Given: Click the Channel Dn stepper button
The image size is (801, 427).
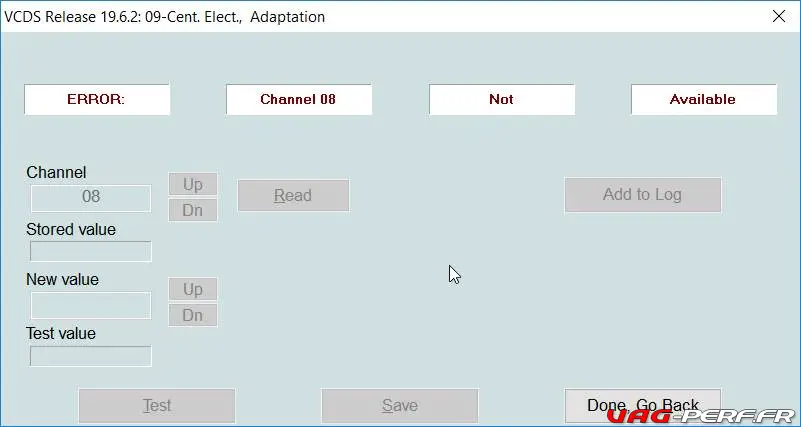Looking at the screenshot, I should pos(193,210).
